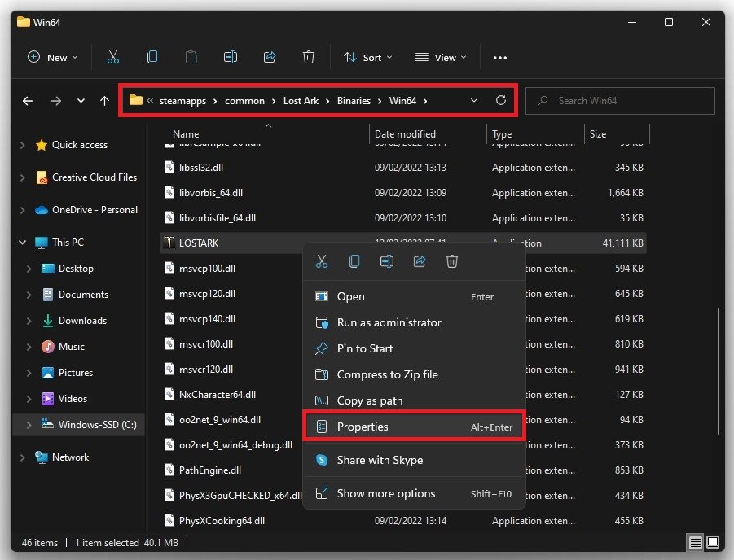Open the Downloads folder in the sidebar
This screenshot has width=734, height=560.
82,321
